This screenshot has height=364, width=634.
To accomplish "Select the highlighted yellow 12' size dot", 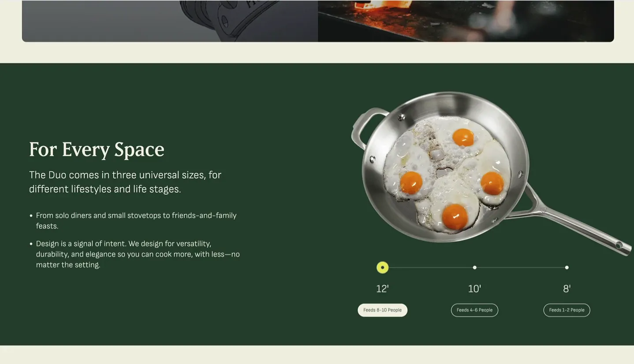I will tap(382, 267).
